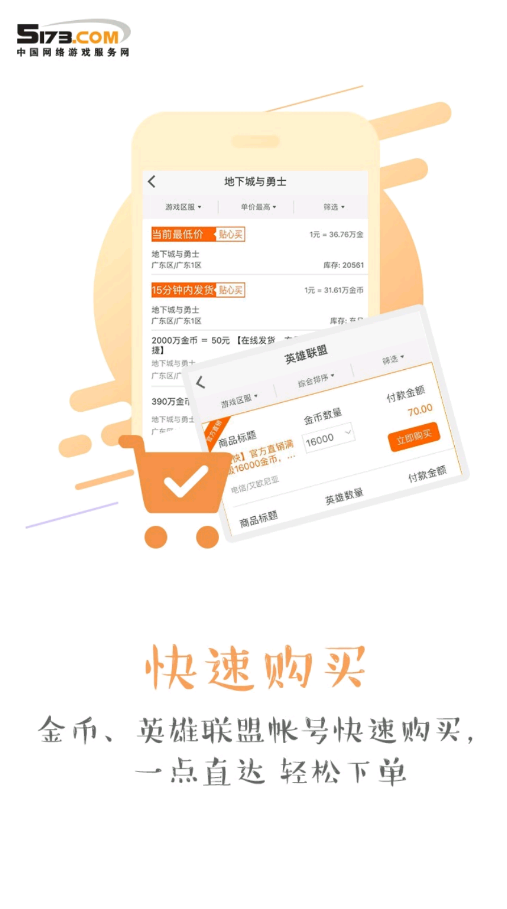This screenshot has width=507, height=909.
Task: Select the 15分钟内发货 listing tag
Action: coord(184,290)
